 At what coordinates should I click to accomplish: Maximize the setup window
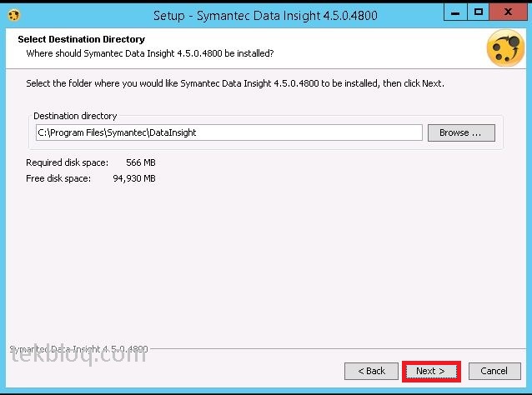(x=479, y=12)
